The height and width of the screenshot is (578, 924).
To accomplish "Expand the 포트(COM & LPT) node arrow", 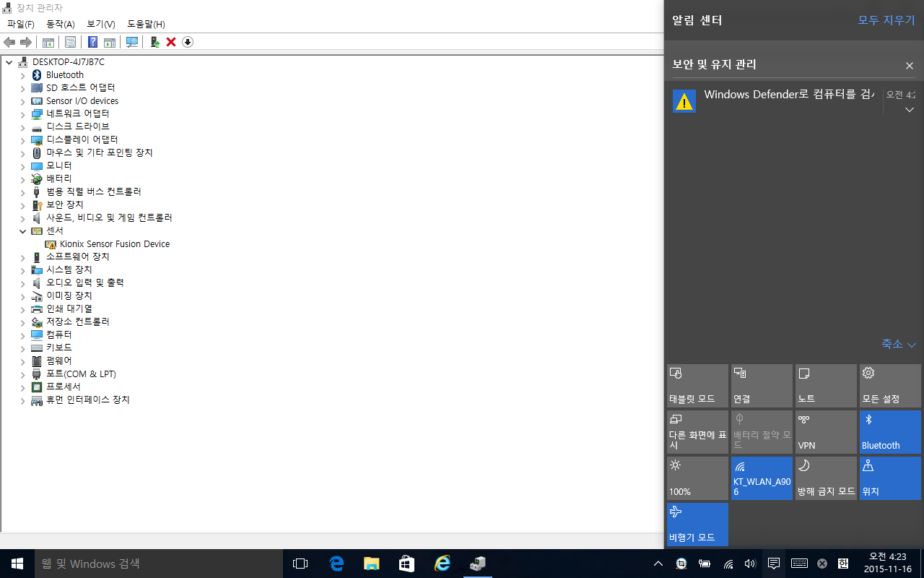I will (22, 374).
